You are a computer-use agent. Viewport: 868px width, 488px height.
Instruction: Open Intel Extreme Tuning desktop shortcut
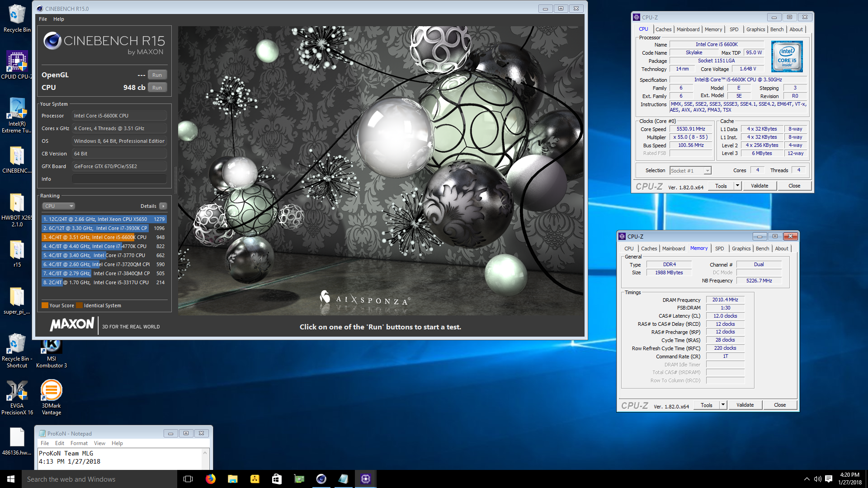click(x=17, y=115)
